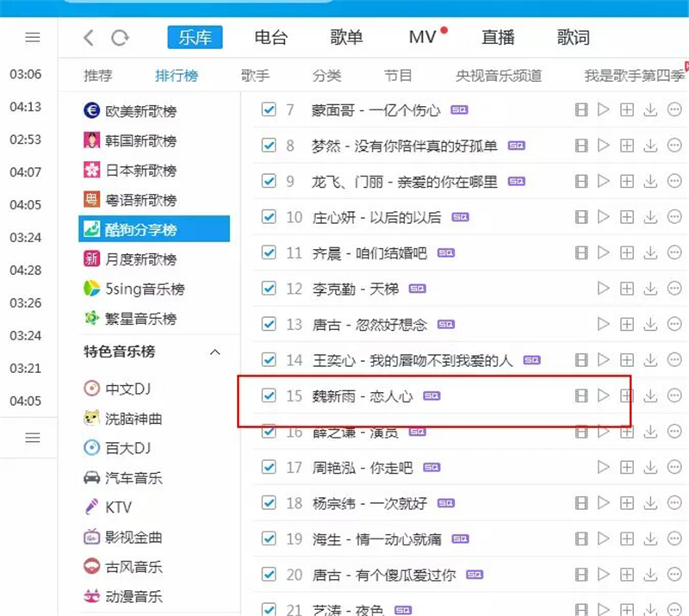Open 洗脑神曲 chart
The width and height of the screenshot is (689, 616).
click(122, 419)
